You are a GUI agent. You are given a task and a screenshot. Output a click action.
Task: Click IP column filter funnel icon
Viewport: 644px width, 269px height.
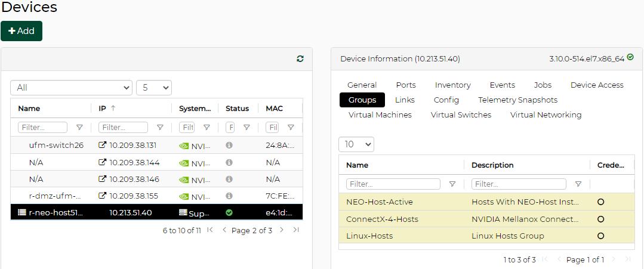coord(160,127)
